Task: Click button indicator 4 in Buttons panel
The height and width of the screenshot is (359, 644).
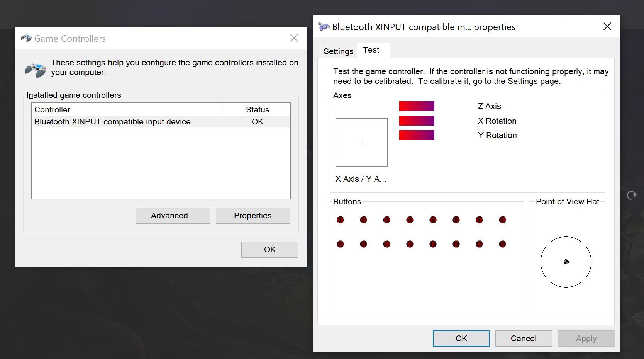Action: pos(410,220)
